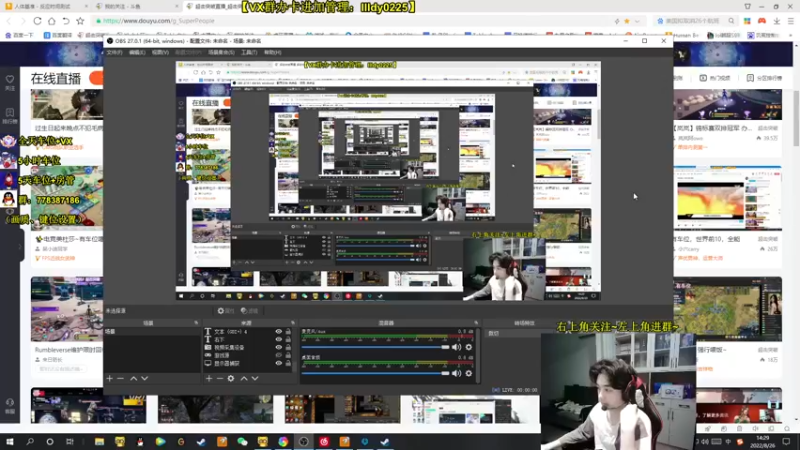The width and height of the screenshot is (800, 450).
Task: Open the dropdown arrow next to the address bar star
Action: [637, 21]
